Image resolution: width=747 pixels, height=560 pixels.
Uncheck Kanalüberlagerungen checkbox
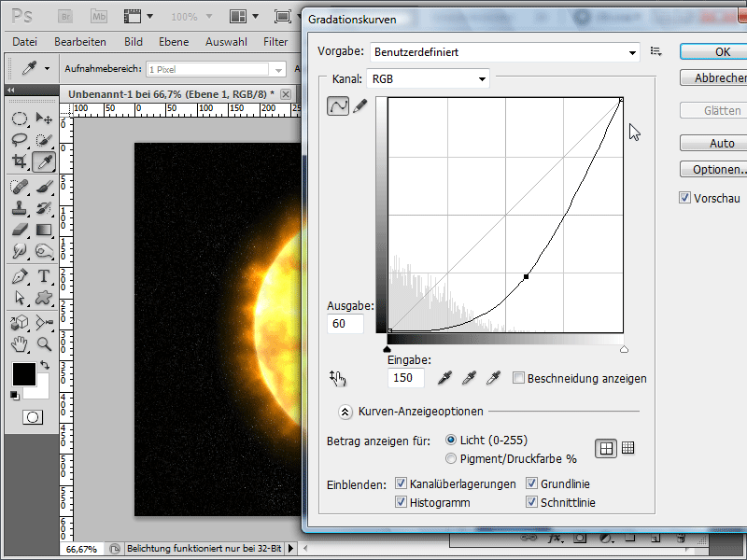click(x=402, y=483)
